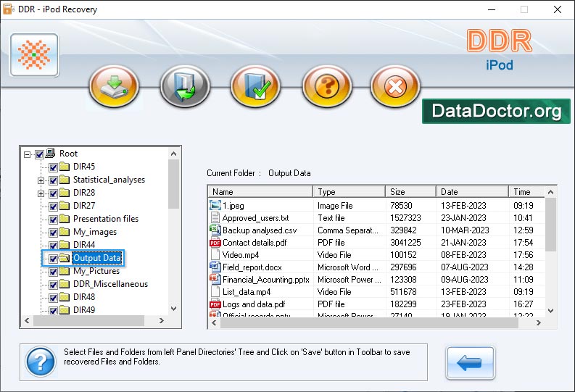
Task: Expand the Statistical_analyses folder node
Action: tap(41, 180)
